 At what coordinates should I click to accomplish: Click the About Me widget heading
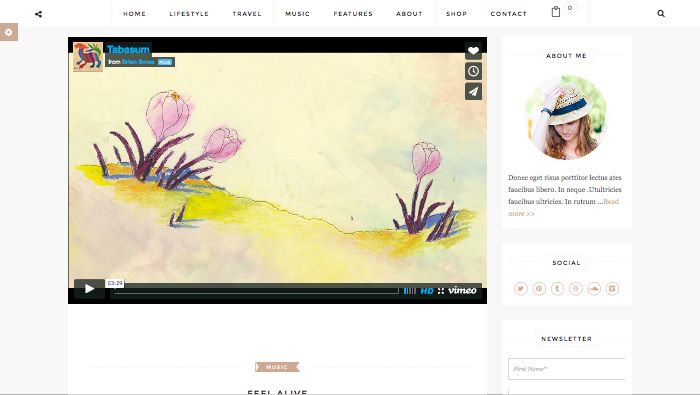566,56
